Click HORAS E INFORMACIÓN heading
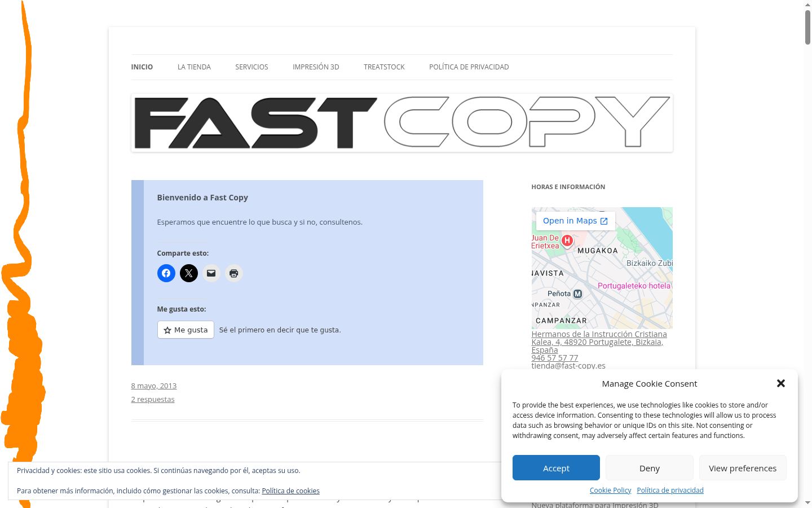 click(x=568, y=187)
